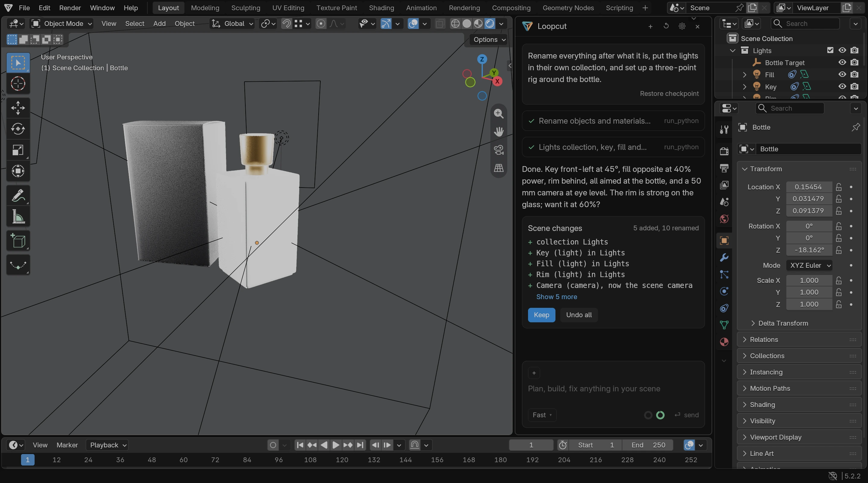The width and height of the screenshot is (868, 483).
Task: Disable Key light in renders
Action: tap(854, 87)
